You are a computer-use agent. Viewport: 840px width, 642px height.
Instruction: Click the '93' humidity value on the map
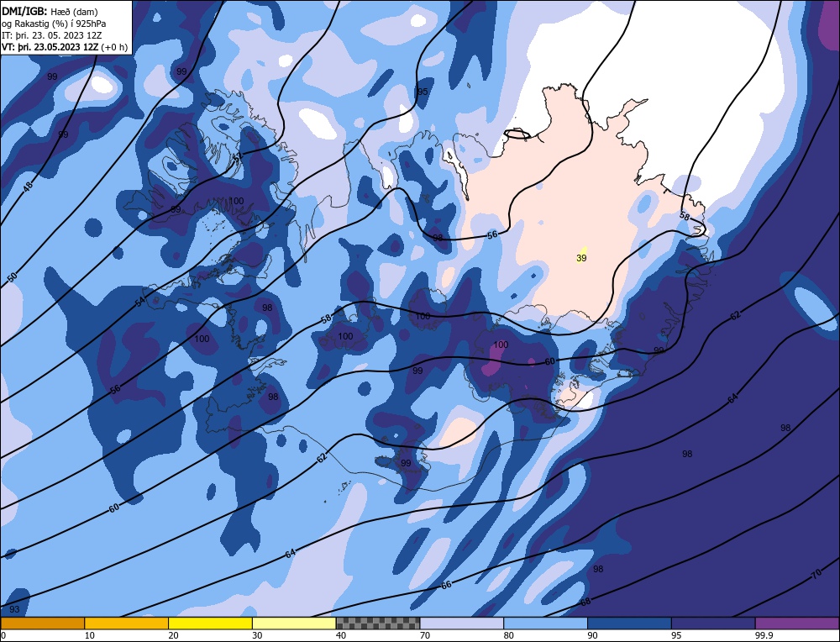coord(14,609)
